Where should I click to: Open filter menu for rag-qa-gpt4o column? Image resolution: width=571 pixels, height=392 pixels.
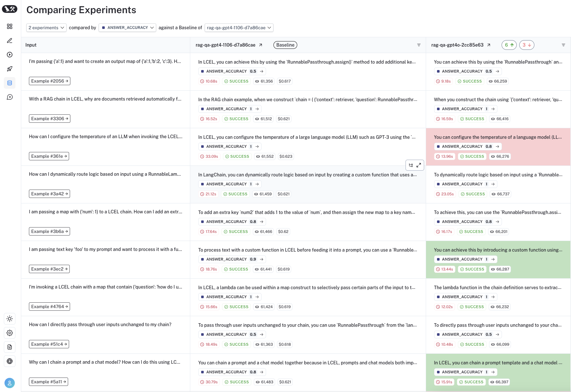tap(563, 45)
